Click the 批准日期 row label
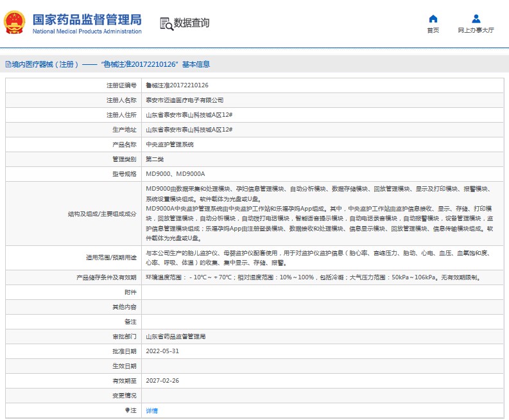The height and width of the screenshot is (420, 509). pyautogui.click(x=125, y=351)
